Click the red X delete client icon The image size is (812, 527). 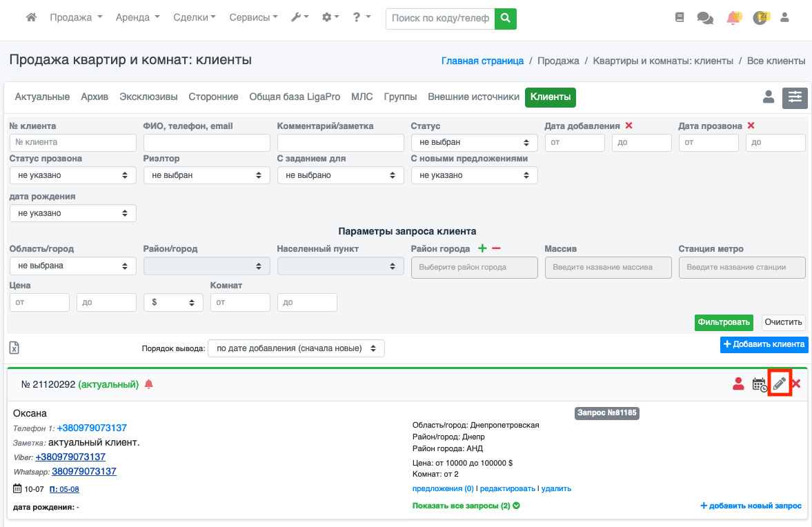click(795, 384)
